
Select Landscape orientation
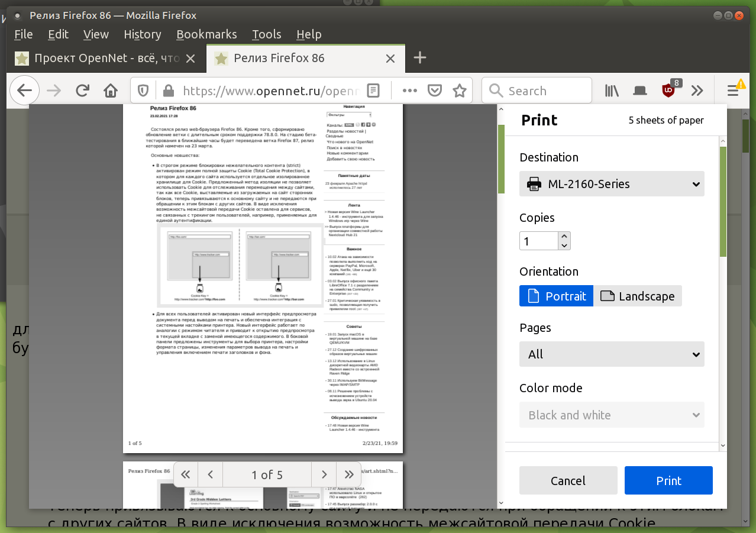pyautogui.click(x=638, y=296)
